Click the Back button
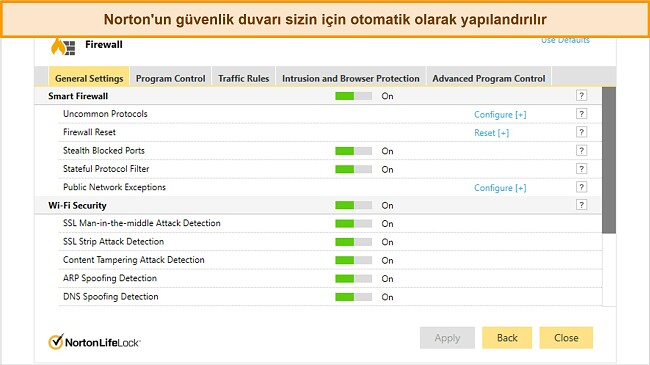This screenshot has height=365, width=650. click(507, 338)
